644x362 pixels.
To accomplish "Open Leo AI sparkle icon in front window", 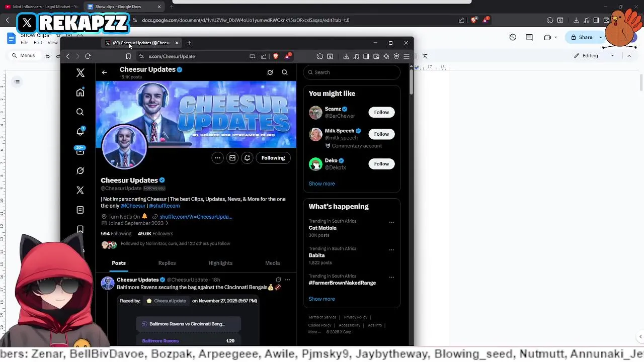I will pyautogui.click(x=386, y=56).
